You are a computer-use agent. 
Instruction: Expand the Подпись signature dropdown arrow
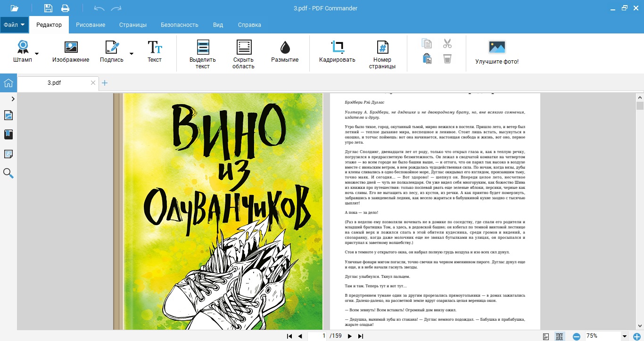pyautogui.click(x=132, y=54)
